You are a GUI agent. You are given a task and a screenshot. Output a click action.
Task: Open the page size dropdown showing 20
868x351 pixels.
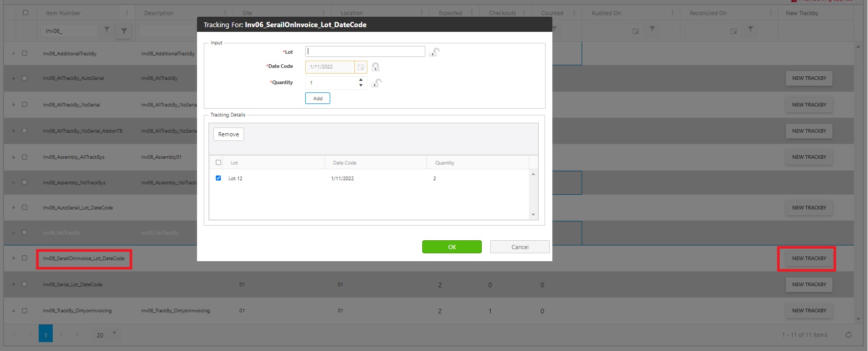tap(114, 334)
